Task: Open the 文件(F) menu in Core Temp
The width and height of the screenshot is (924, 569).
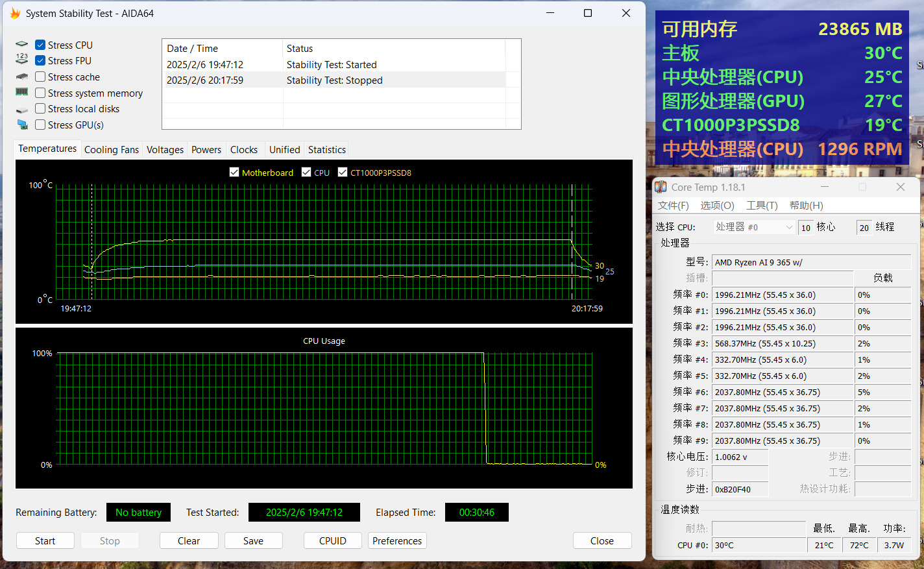Action: 674,205
